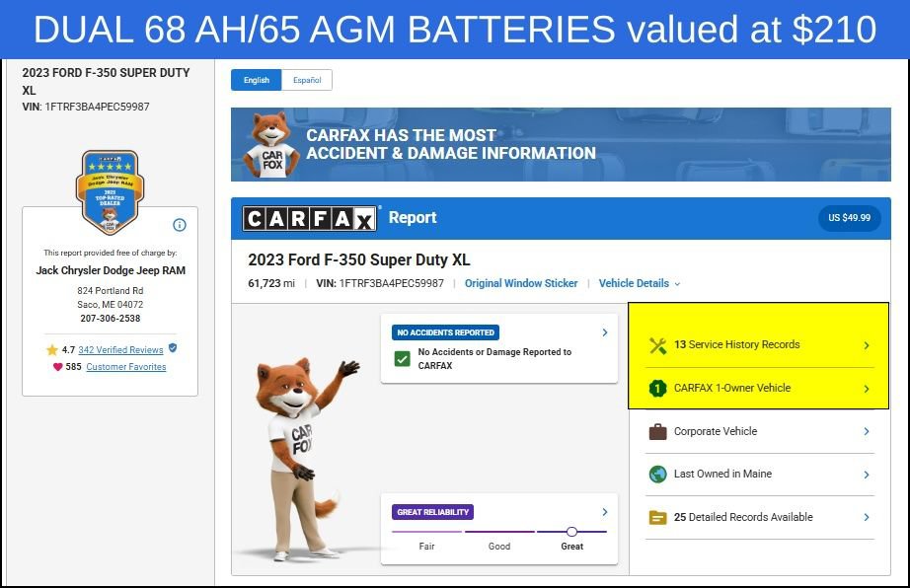This screenshot has width=910, height=588.
Task: Open the Corporate Vehicle row chevron
Action: (x=866, y=431)
